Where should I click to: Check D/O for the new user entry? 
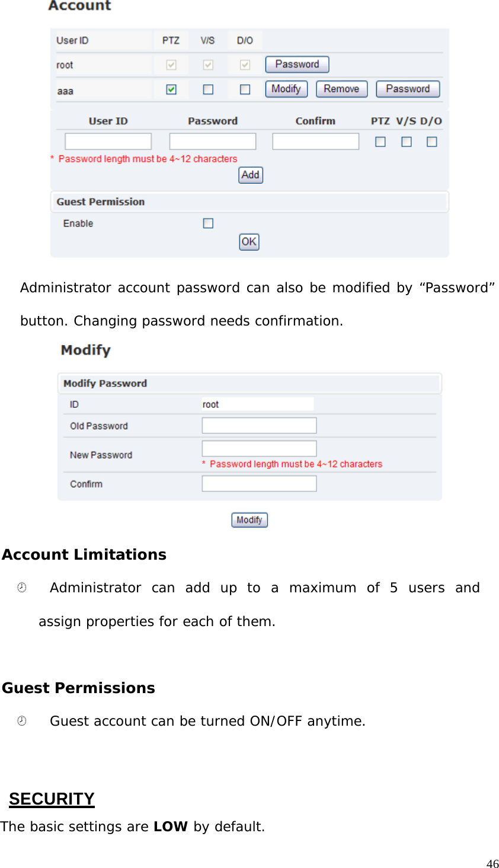431,141
